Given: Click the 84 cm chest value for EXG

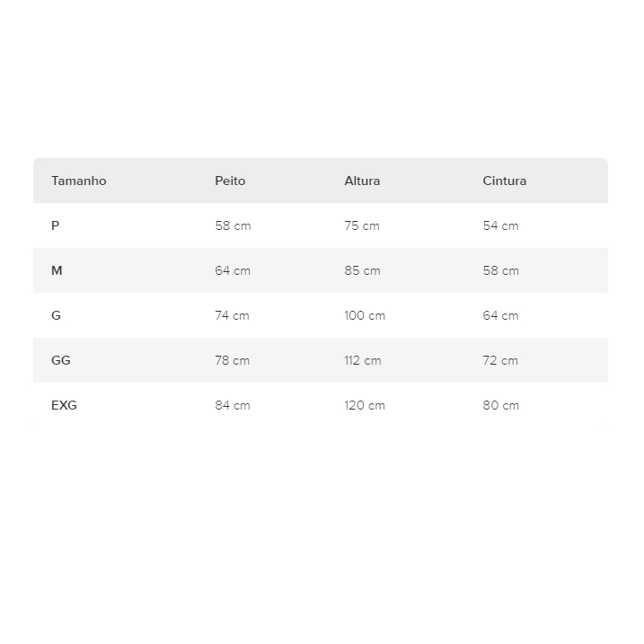Looking at the screenshot, I should [233, 405].
